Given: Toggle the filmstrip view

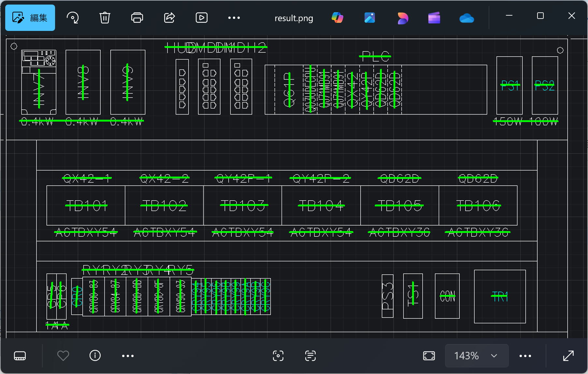Looking at the screenshot, I should pyautogui.click(x=20, y=356).
